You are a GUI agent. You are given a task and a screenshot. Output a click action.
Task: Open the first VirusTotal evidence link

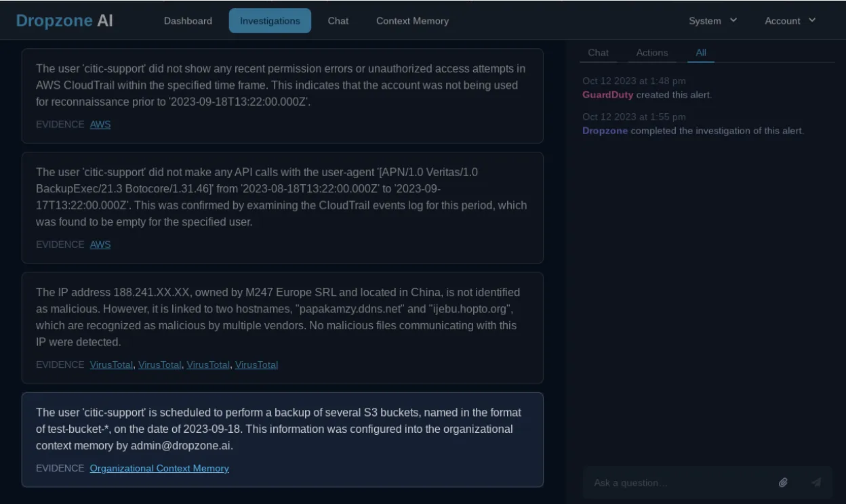[x=110, y=364]
